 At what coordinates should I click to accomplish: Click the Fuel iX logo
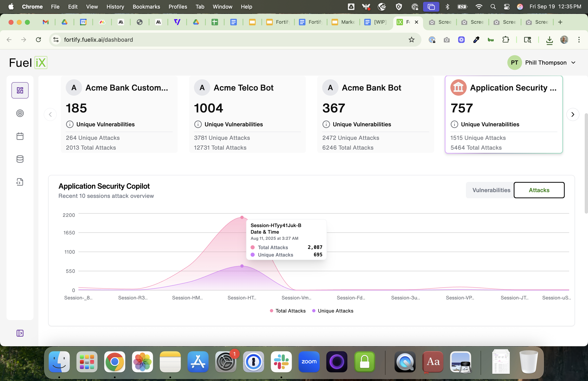(28, 63)
